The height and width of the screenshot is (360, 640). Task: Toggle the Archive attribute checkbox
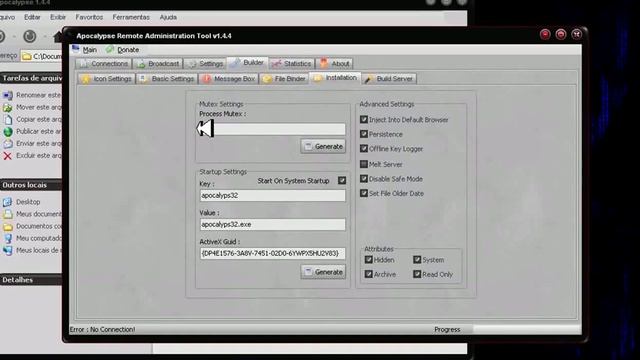click(369, 274)
